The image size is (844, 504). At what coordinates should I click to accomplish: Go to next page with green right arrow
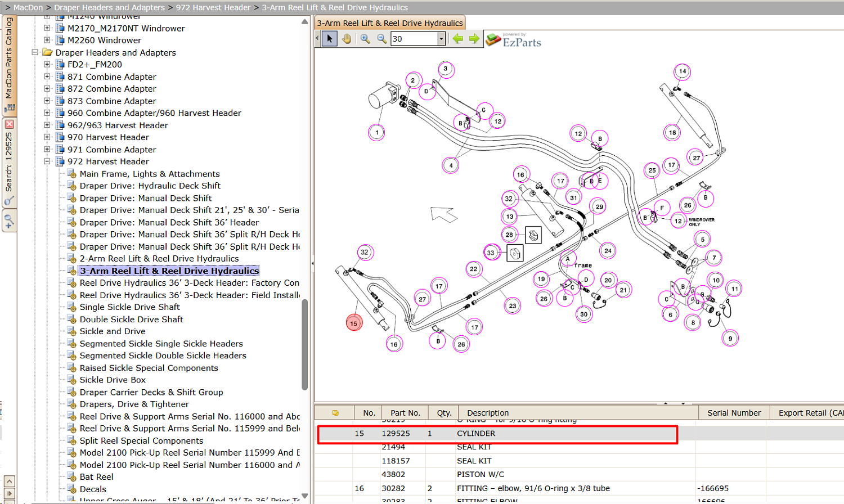(x=474, y=39)
